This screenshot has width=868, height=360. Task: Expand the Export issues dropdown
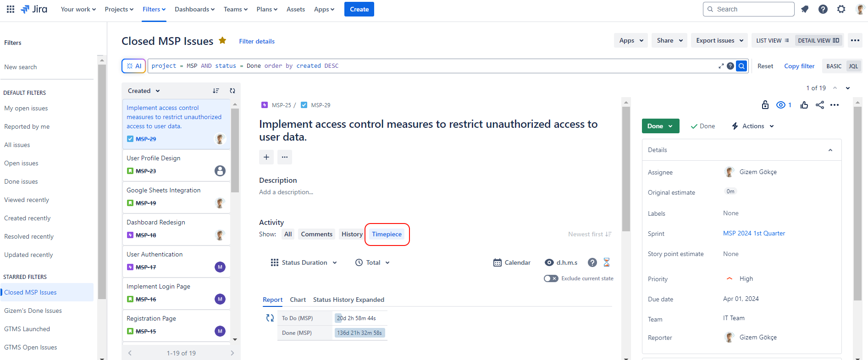[x=719, y=40]
